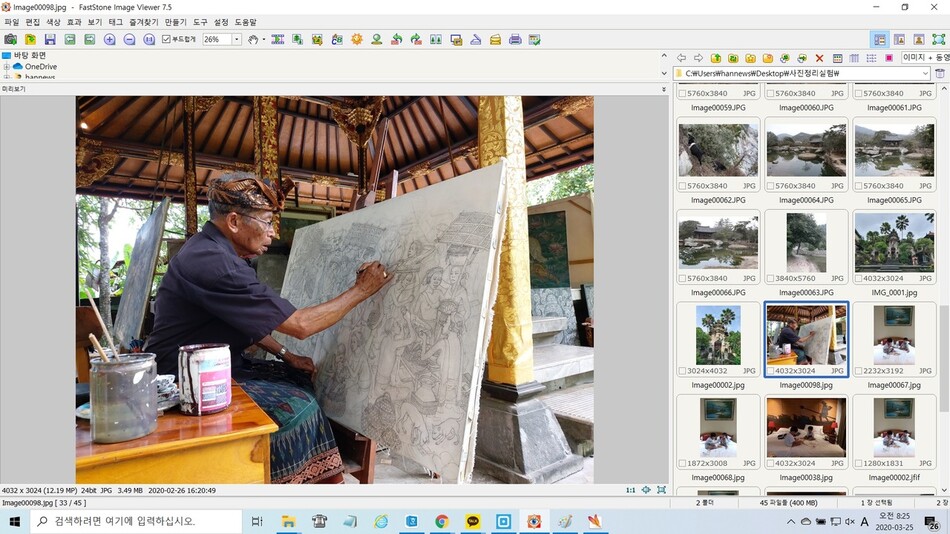Open Chrome from the Windows taskbar

point(442,521)
